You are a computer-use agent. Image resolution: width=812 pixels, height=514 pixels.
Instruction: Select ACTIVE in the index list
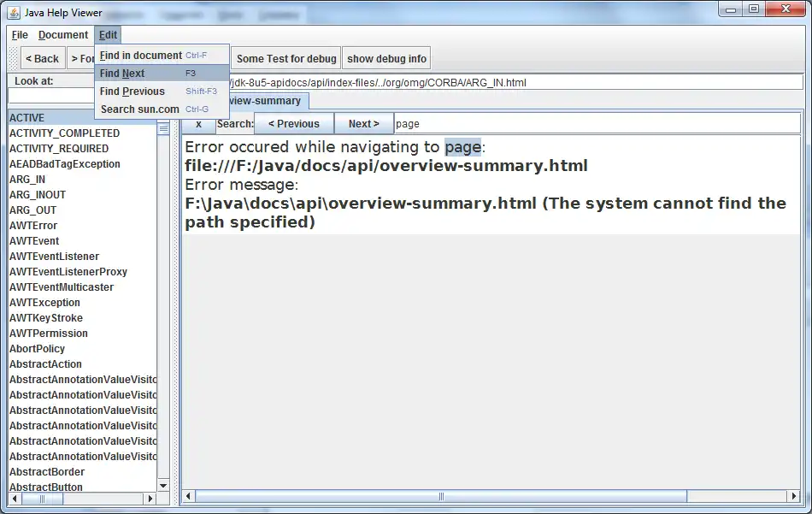point(83,118)
